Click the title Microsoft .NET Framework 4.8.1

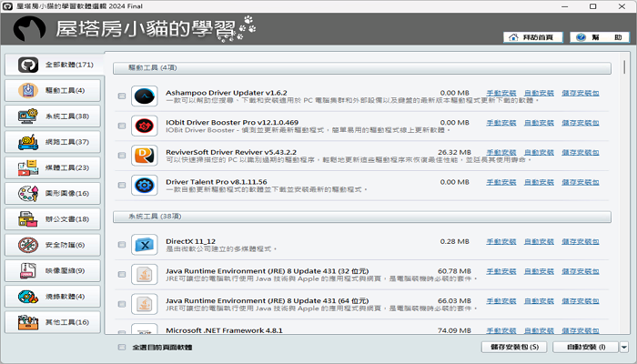click(x=224, y=330)
